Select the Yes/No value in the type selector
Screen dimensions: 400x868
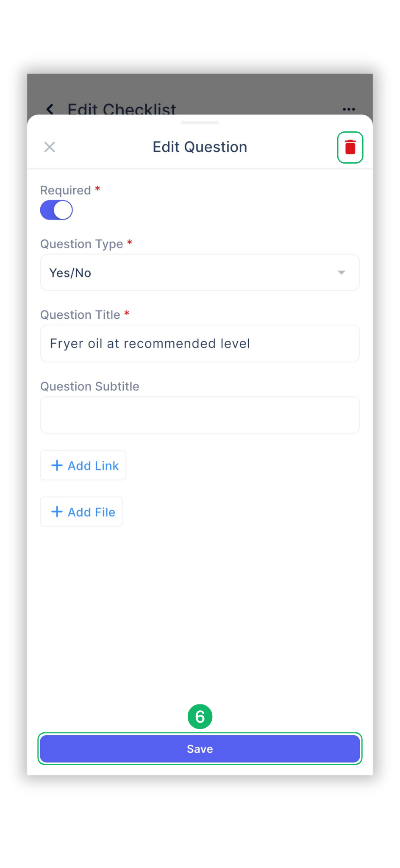70,273
